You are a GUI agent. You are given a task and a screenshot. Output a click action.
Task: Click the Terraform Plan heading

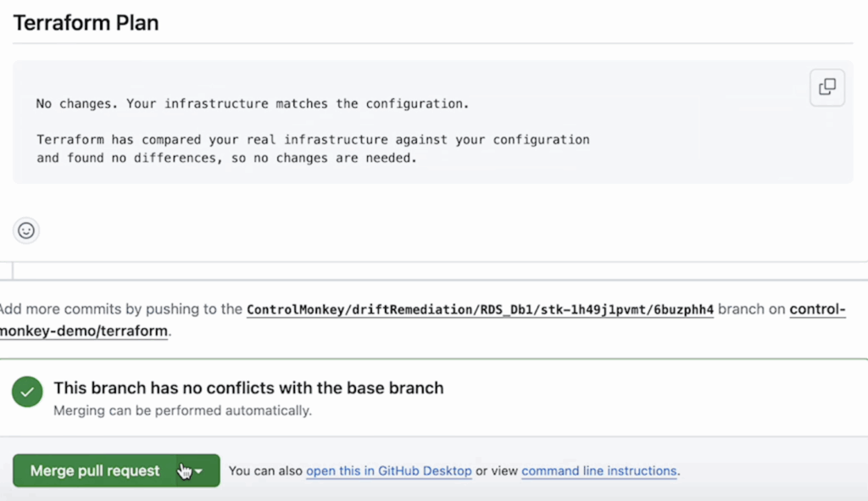click(x=86, y=23)
